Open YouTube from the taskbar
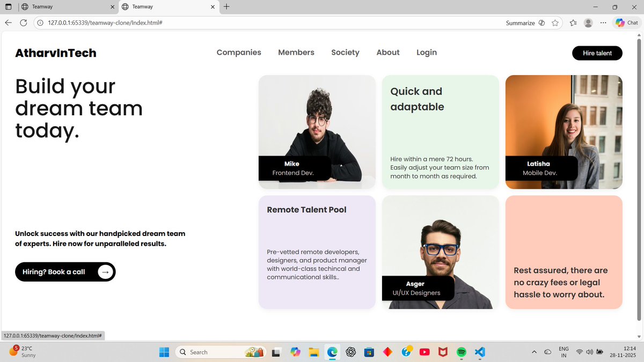Screen dimensions: 644x362 [x=424, y=352]
